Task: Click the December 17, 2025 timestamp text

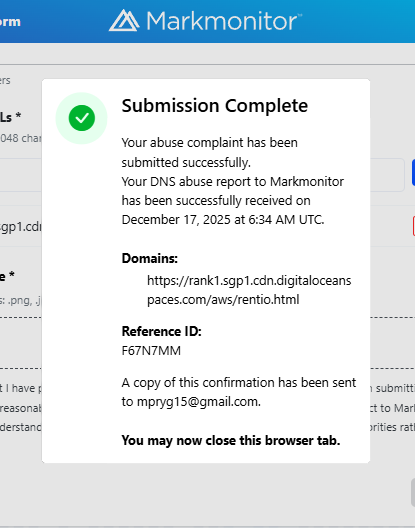Action: (x=223, y=220)
